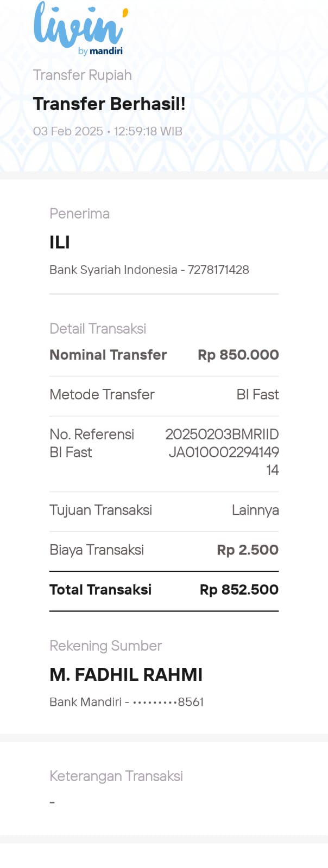This screenshot has height=868, width=328.
Task: Select the BI Fast reference number
Action: [223, 452]
